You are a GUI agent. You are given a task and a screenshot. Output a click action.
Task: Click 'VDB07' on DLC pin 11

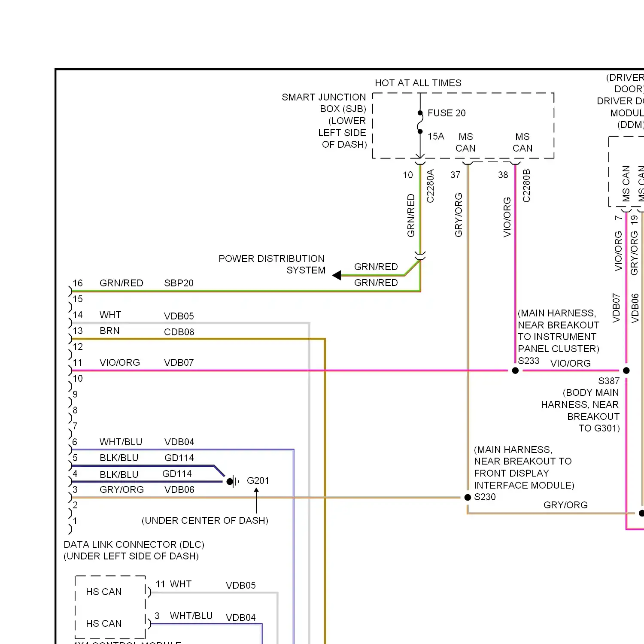pyautogui.click(x=179, y=362)
